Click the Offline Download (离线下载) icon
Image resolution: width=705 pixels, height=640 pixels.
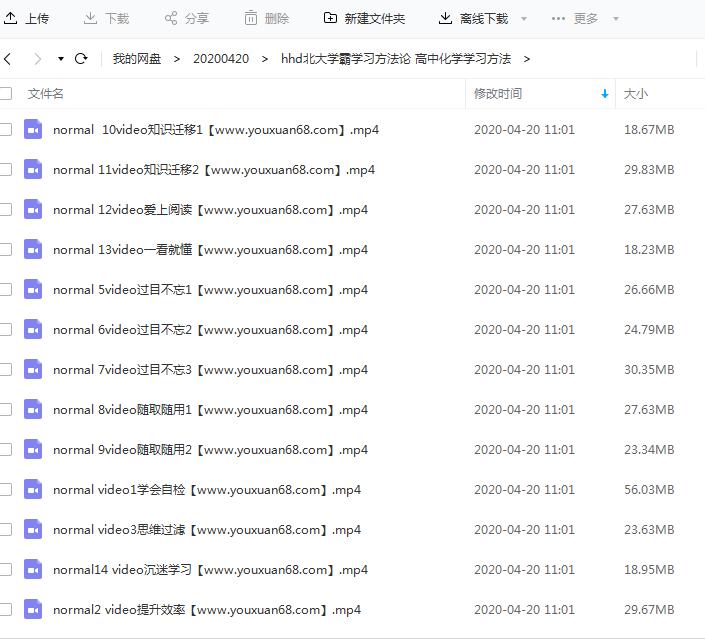(x=445, y=18)
